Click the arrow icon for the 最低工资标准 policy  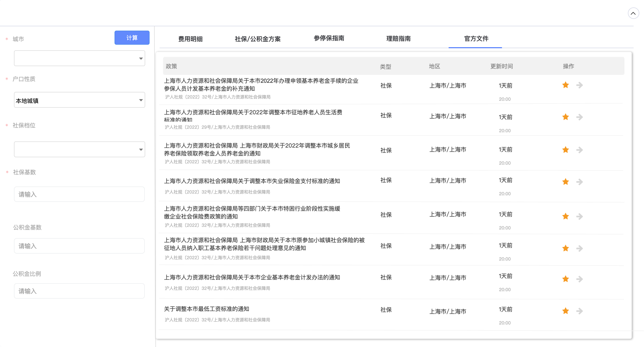tap(579, 311)
